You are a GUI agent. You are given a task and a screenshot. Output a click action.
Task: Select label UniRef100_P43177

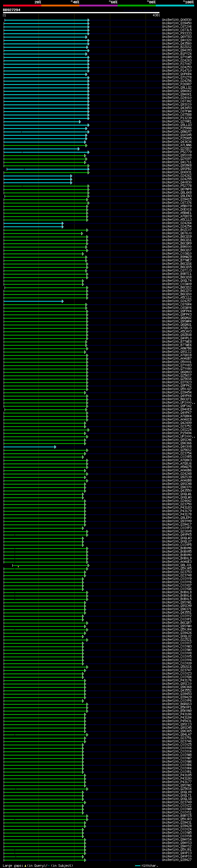point(177,782)
